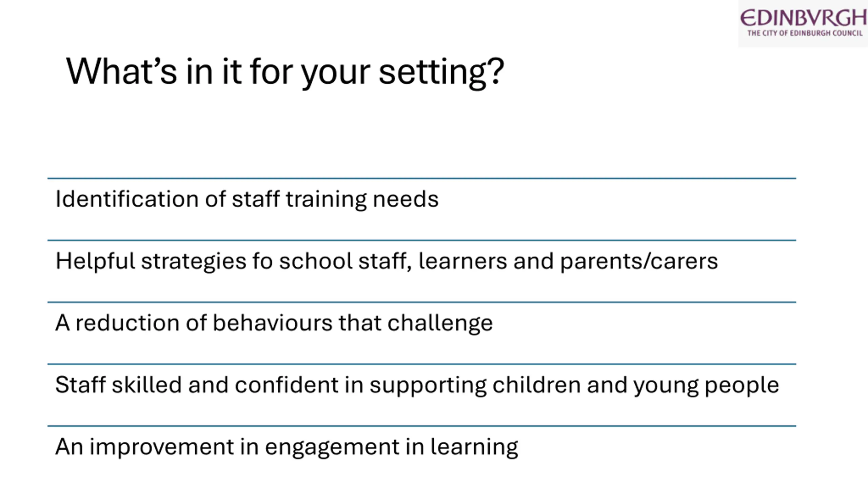The image size is (868, 488).
Task: Click the word "Identification"
Action: 127,199
